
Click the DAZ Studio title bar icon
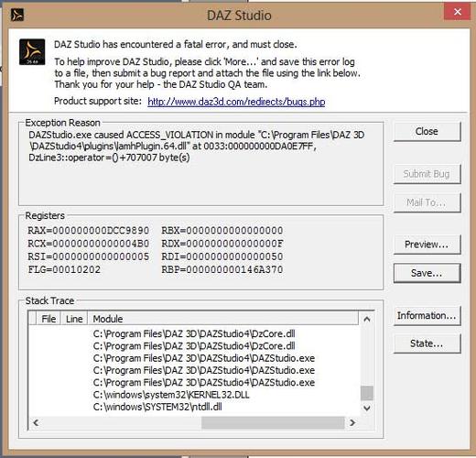coord(17,15)
